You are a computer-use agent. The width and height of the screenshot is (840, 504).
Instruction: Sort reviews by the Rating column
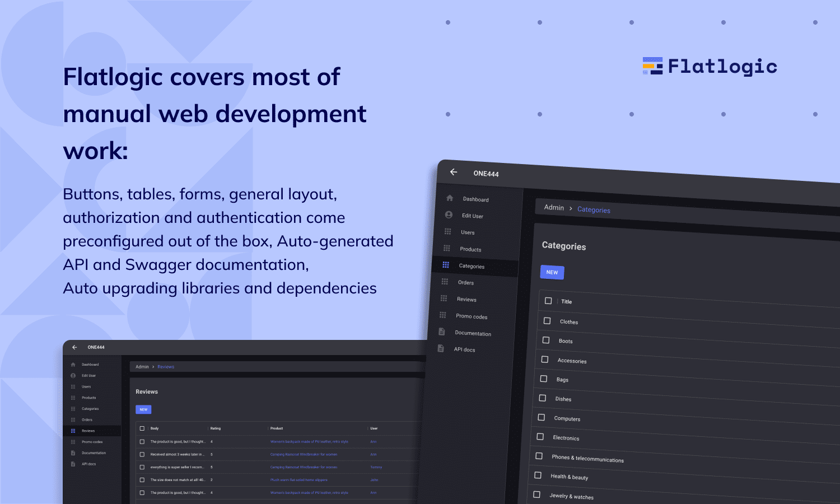click(x=216, y=428)
